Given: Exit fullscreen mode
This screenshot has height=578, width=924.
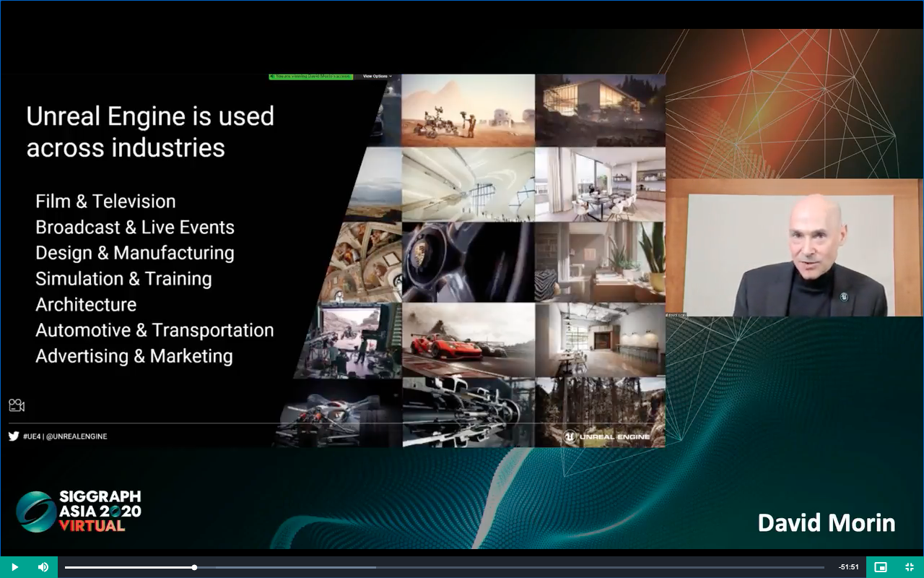Looking at the screenshot, I should pos(910,567).
